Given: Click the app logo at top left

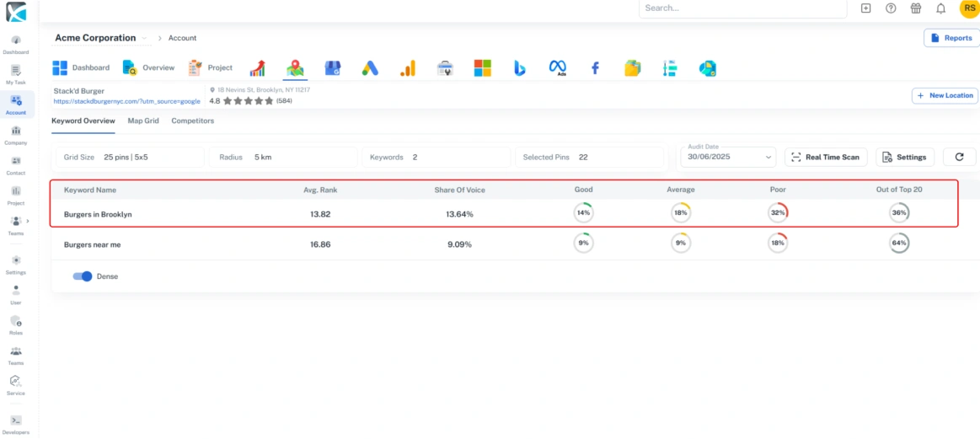Looking at the screenshot, I should click(x=16, y=11).
